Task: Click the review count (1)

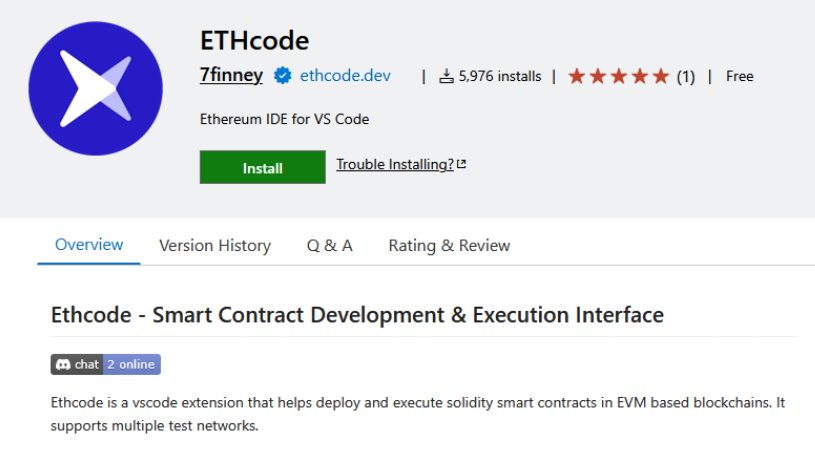Action: (686, 77)
